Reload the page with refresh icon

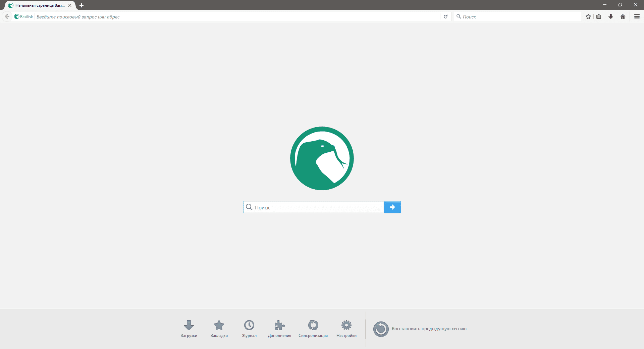[445, 16]
